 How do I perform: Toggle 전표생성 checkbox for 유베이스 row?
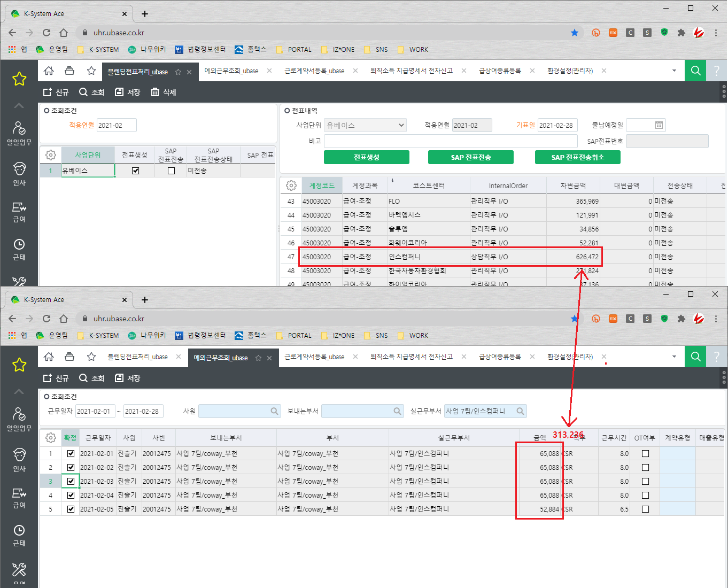coord(135,171)
